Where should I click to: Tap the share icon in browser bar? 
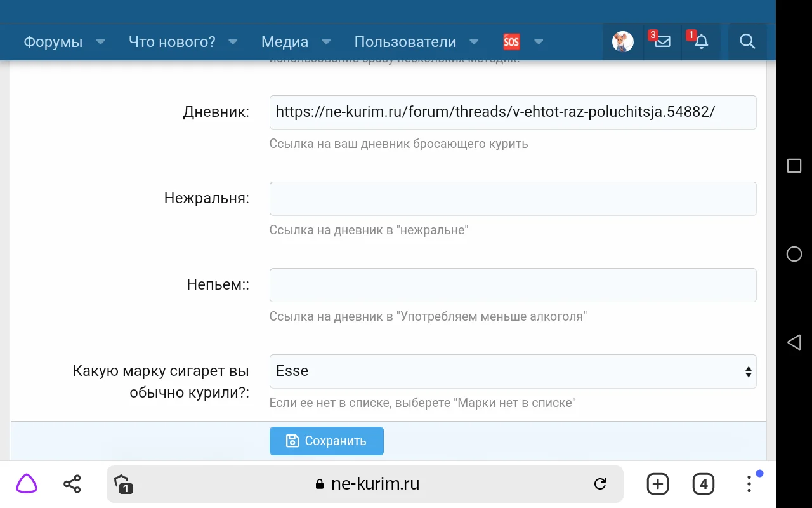[71, 483]
